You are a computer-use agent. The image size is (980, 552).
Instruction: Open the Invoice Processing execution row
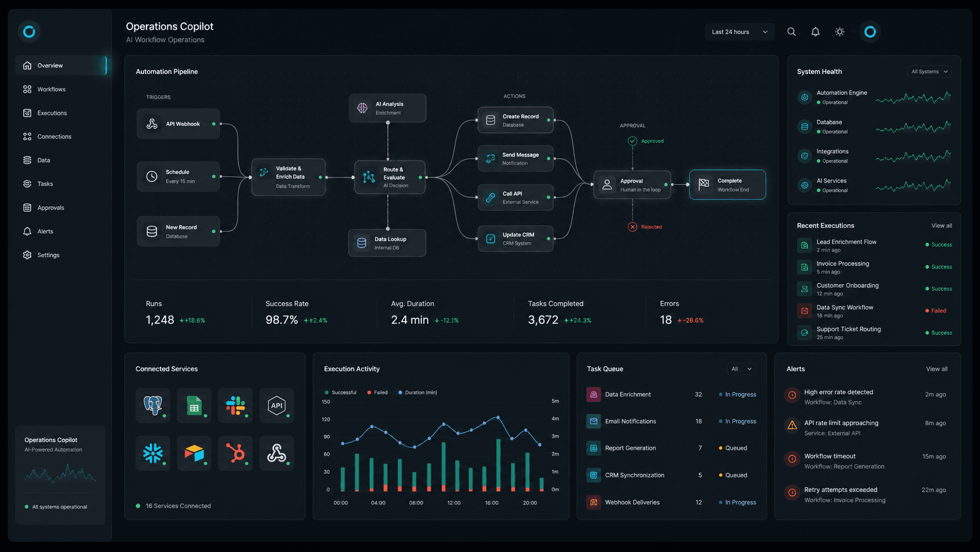tap(874, 267)
